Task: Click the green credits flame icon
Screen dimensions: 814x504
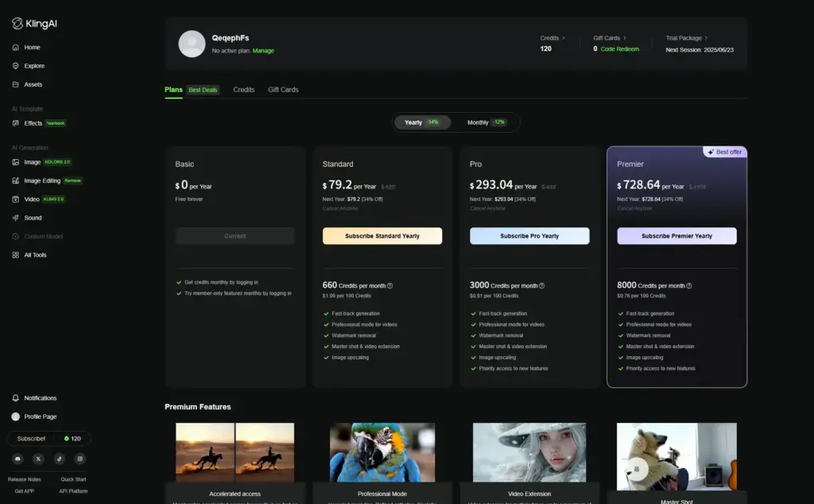Action: tap(67, 439)
